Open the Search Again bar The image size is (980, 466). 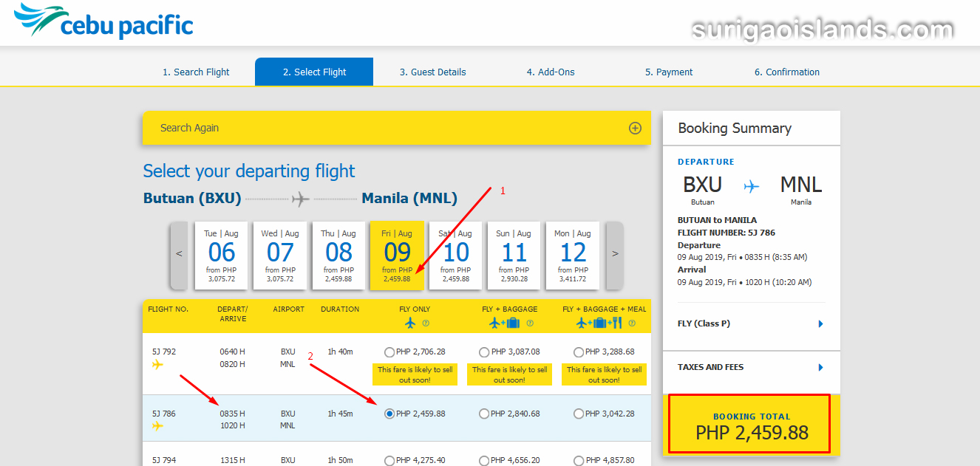pyautogui.click(x=397, y=128)
